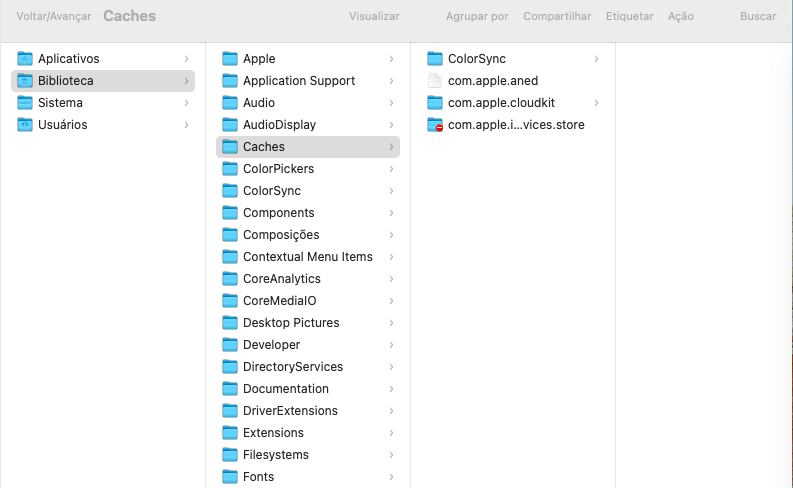
Task: Click the chevron next to Fonts
Action: click(391, 477)
